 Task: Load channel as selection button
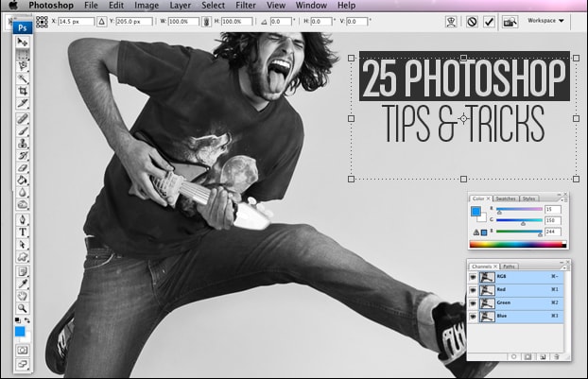click(x=514, y=356)
